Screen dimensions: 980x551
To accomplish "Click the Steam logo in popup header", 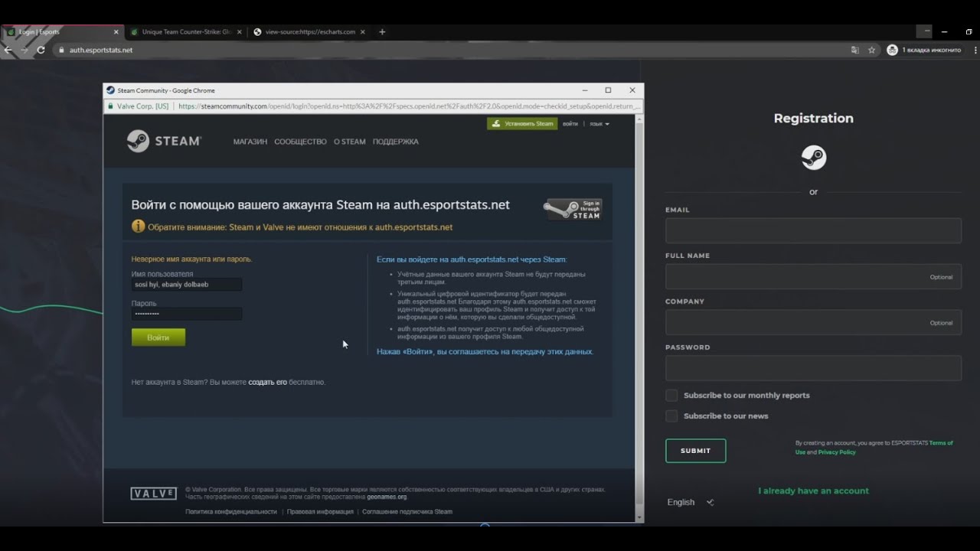I will [164, 141].
